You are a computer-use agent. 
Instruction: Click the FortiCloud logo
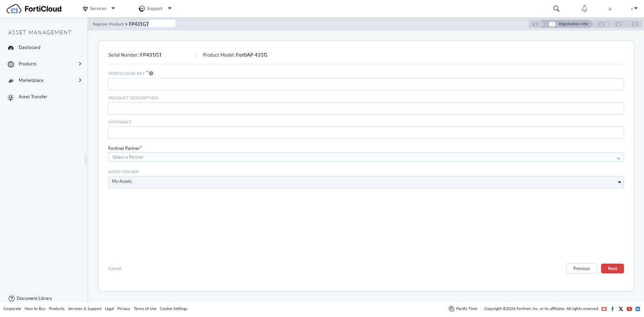(x=34, y=9)
